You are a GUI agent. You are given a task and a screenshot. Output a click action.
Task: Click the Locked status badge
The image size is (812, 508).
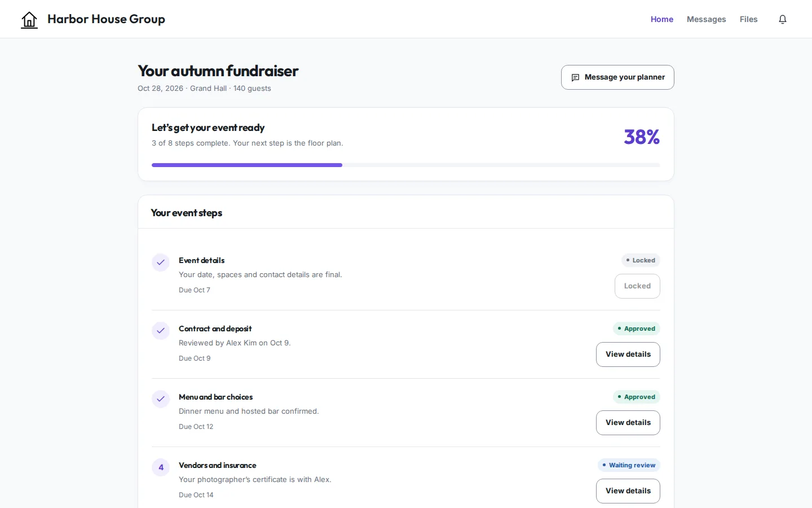point(641,260)
